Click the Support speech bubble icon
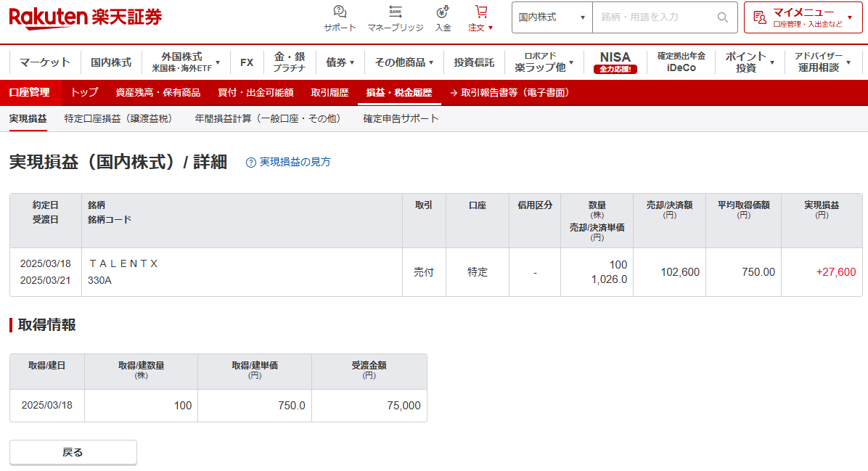Screen dimensions: 868x471 pos(340,12)
